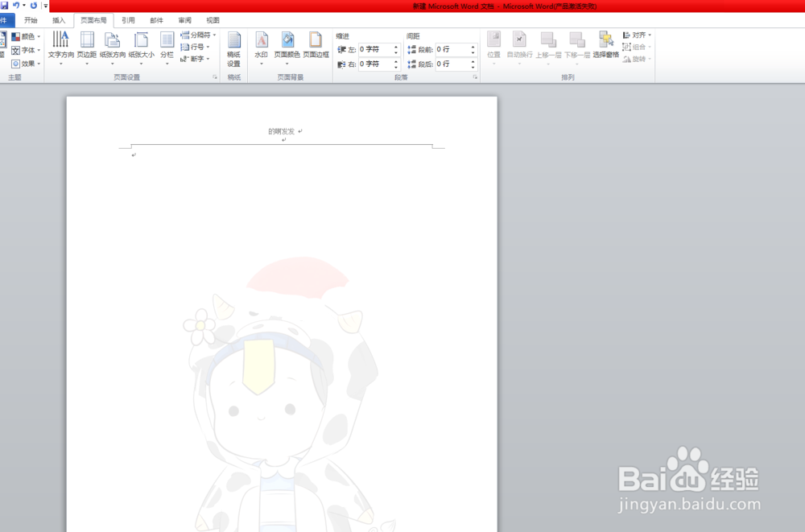Open the theme 字体 dropdown
Viewport: 805px width, 532px height.
[26, 50]
